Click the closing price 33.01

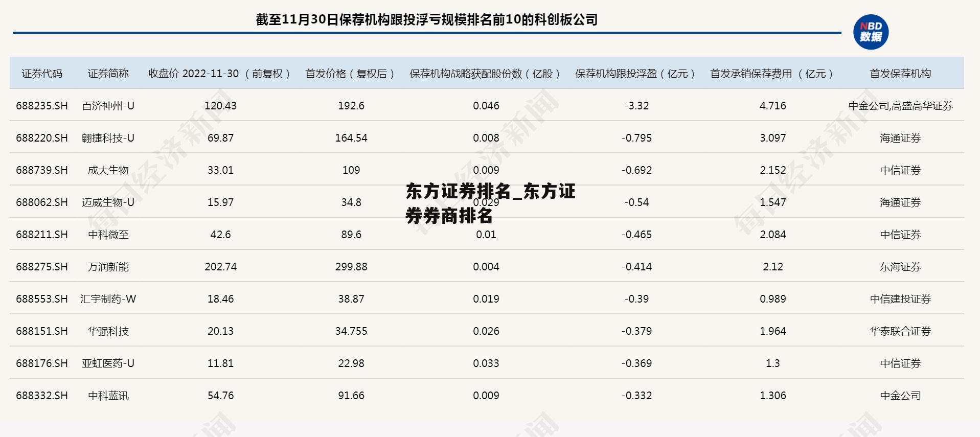[221, 170]
